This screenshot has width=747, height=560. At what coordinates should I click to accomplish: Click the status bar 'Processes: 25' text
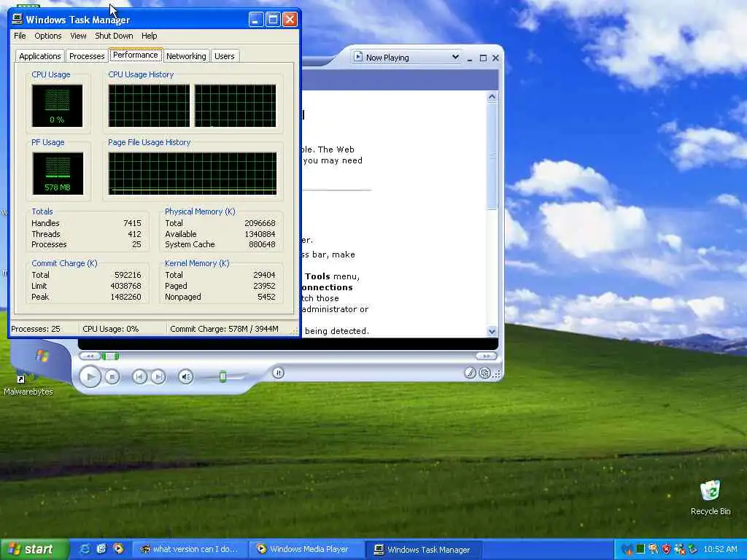[36, 329]
